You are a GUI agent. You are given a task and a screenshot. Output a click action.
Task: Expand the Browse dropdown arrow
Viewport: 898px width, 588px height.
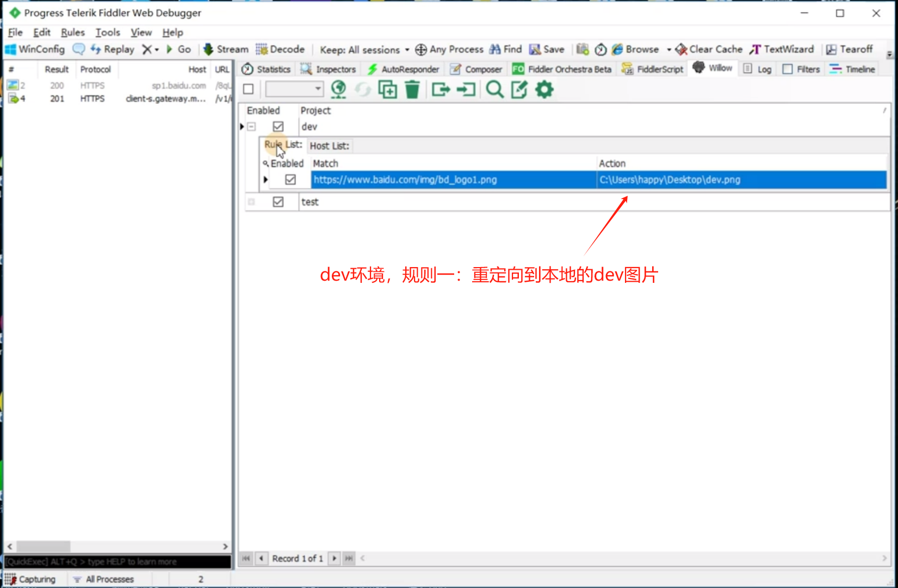coord(668,49)
